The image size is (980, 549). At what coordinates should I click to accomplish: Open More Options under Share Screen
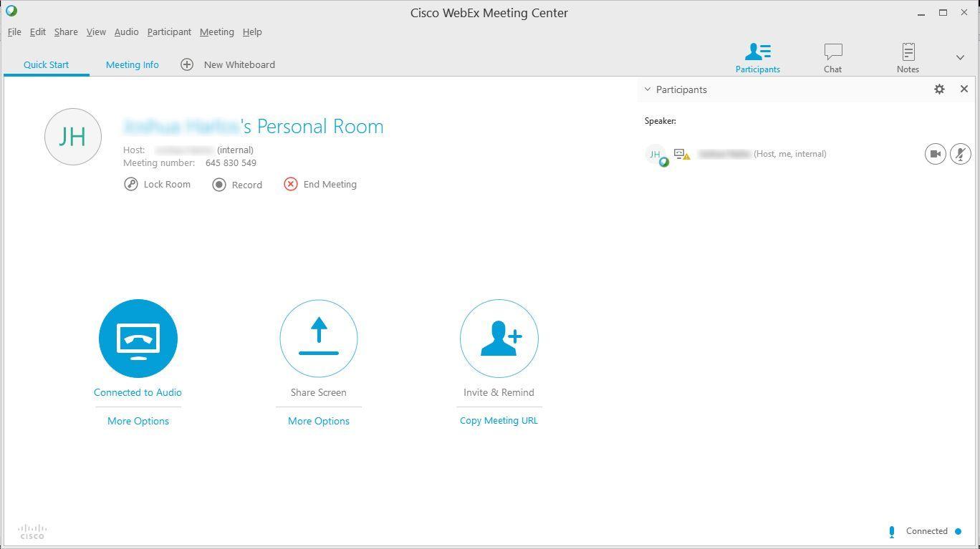click(x=319, y=421)
